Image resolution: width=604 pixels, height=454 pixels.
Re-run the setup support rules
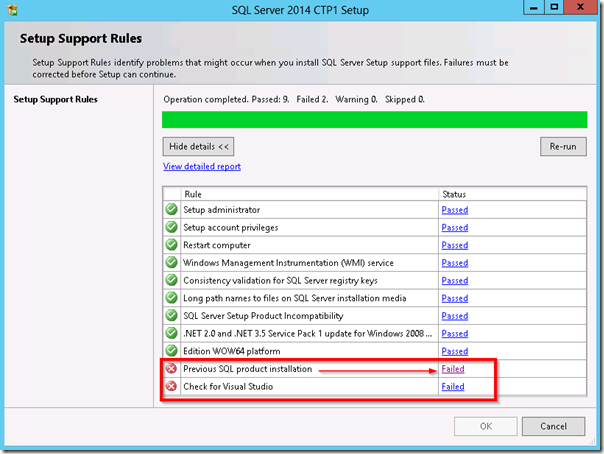[x=563, y=147]
